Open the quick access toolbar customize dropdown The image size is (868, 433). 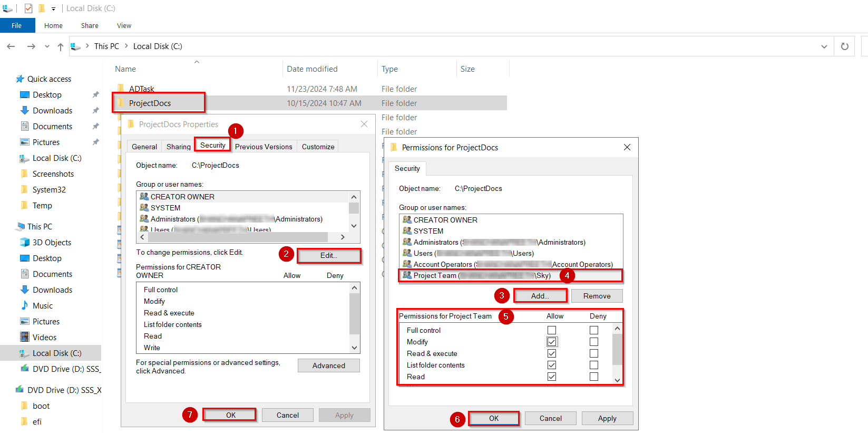tap(53, 9)
